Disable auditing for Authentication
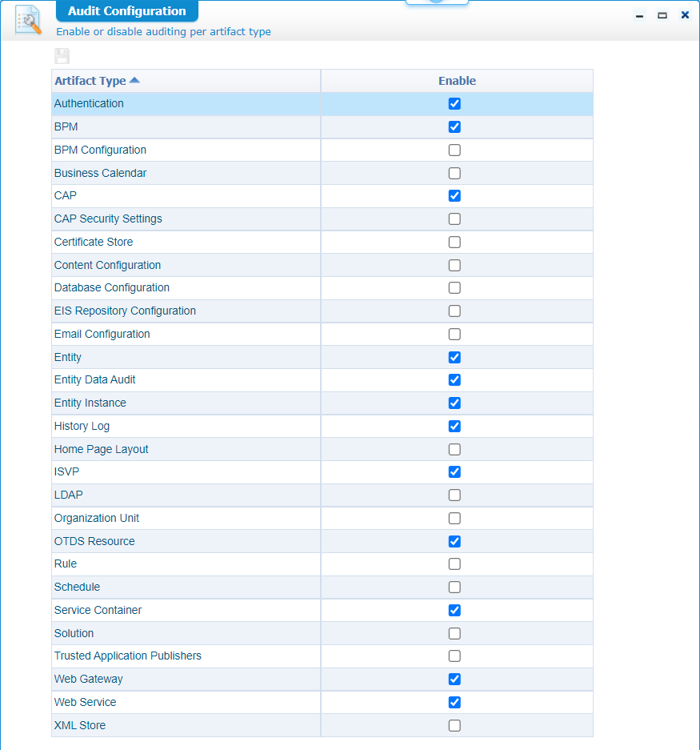Image resolution: width=700 pixels, height=750 pixels. 454,104
